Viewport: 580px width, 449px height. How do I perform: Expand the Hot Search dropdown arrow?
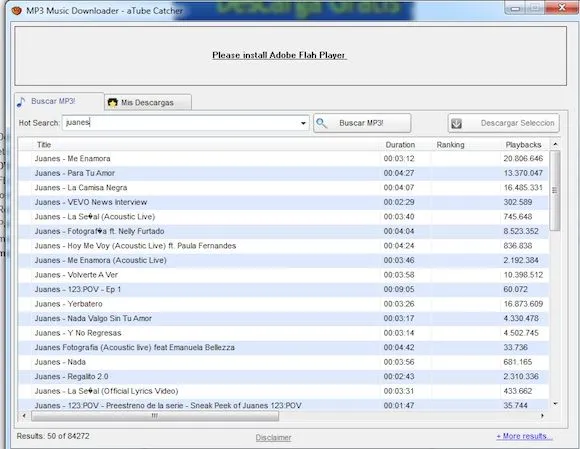303,123
